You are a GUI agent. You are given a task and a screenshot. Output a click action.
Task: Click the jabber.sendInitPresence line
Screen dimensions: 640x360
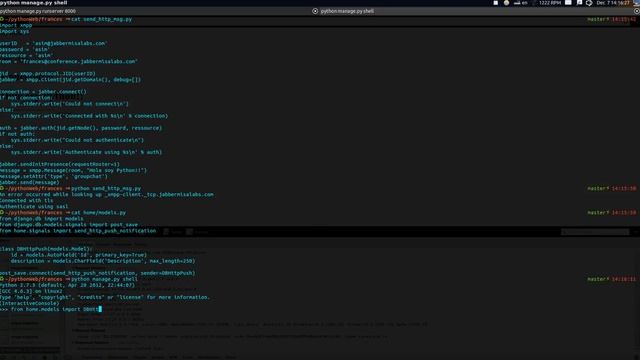(60, 164)
